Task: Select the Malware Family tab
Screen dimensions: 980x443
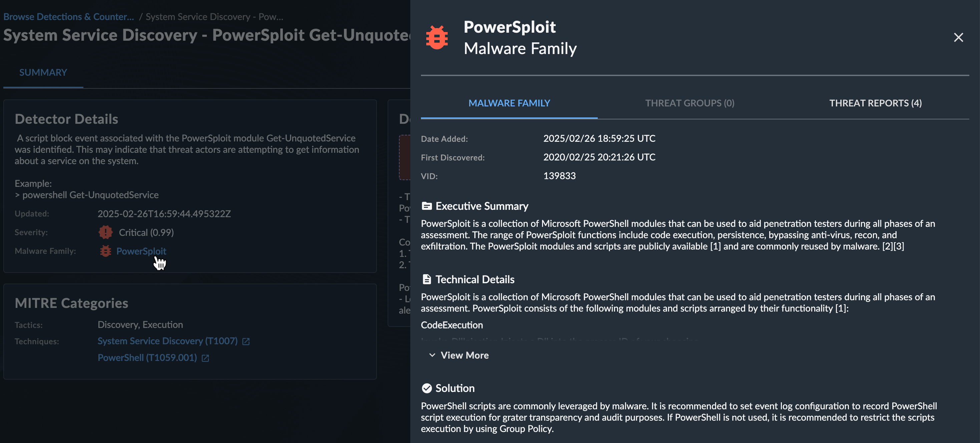Action: coord(509,103)
